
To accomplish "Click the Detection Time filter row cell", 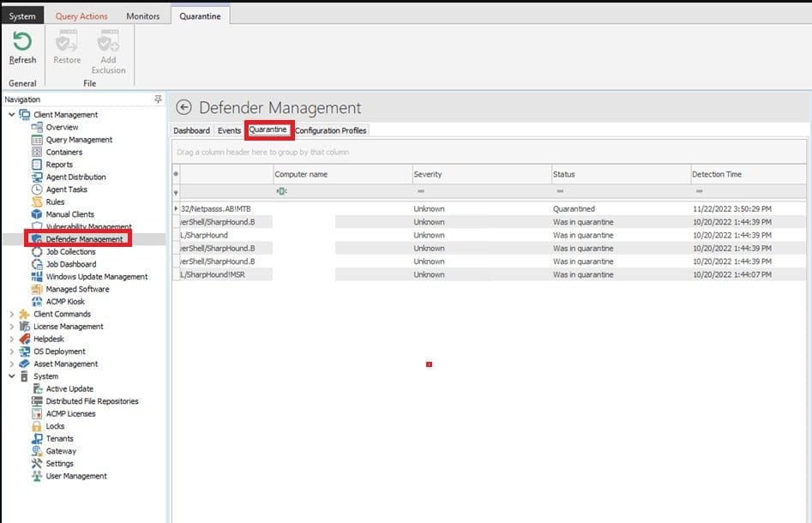I will [749, 191].
